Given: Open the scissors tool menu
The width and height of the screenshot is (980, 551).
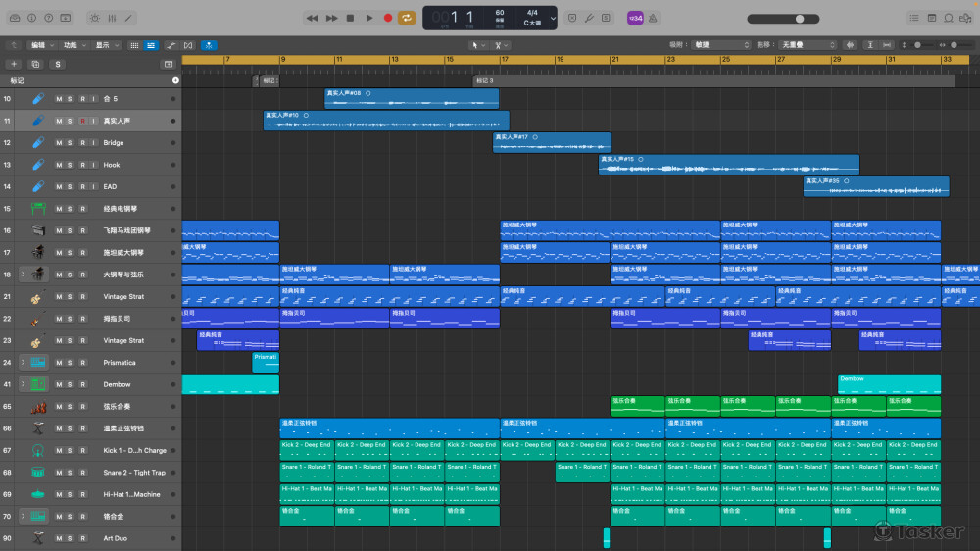Looking at the screenshot, I should pos(501,45).
